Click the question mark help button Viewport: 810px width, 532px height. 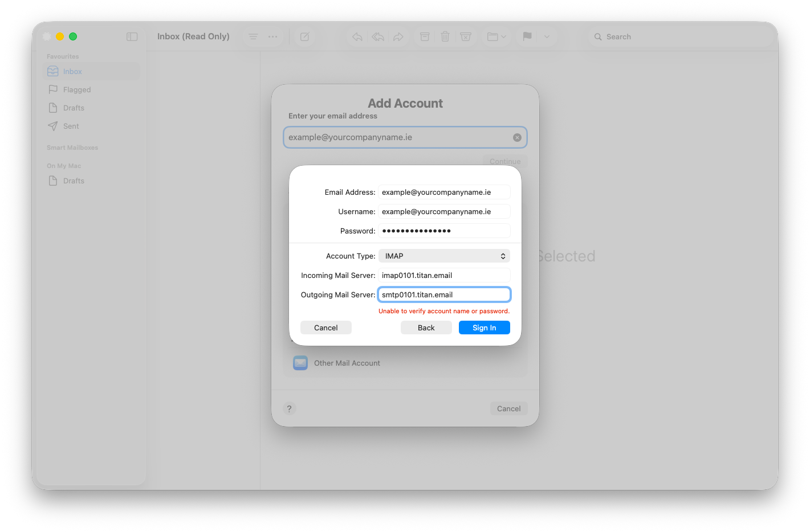(x=290, y=408)
